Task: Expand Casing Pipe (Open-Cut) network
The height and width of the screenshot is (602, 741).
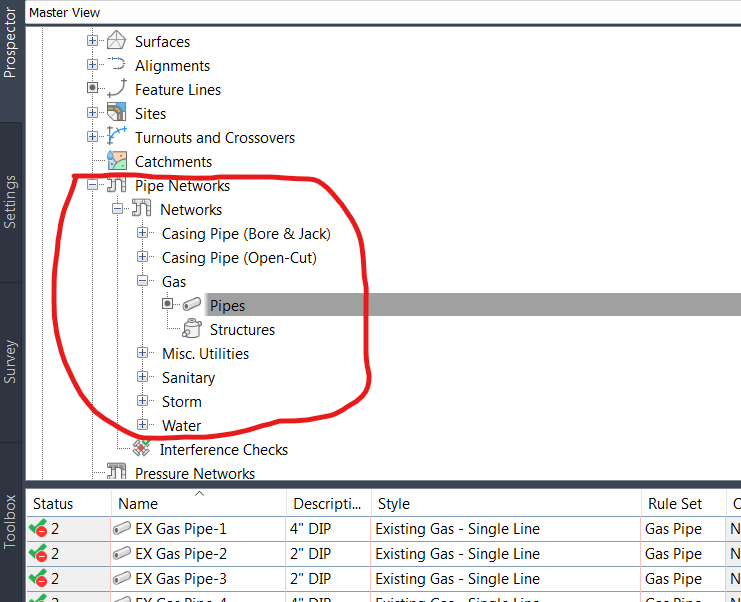Action: pyautogui.click(x=143, y=257)
